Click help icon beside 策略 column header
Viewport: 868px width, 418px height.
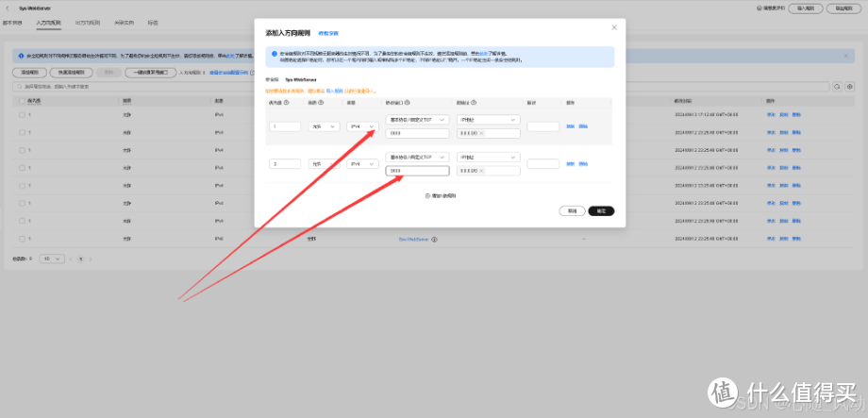coord(321,103)
